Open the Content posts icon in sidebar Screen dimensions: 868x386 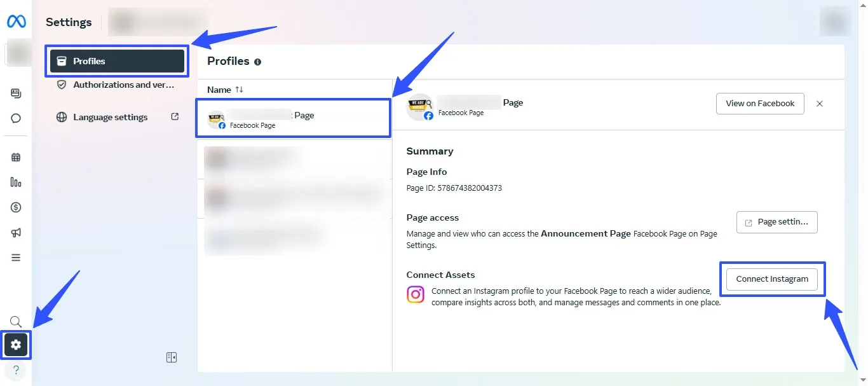point(15,93)
